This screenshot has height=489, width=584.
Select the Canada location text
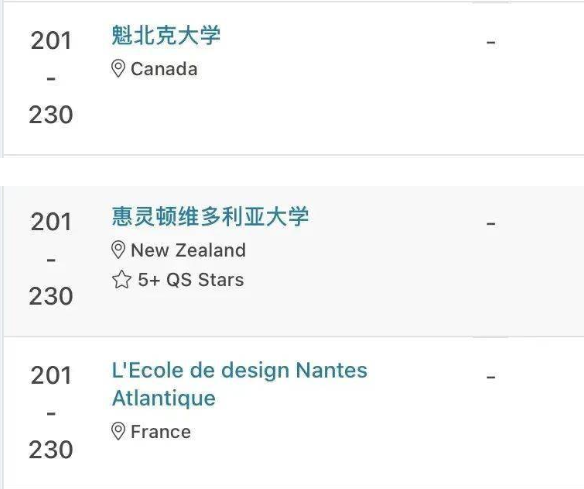(164, 69)
